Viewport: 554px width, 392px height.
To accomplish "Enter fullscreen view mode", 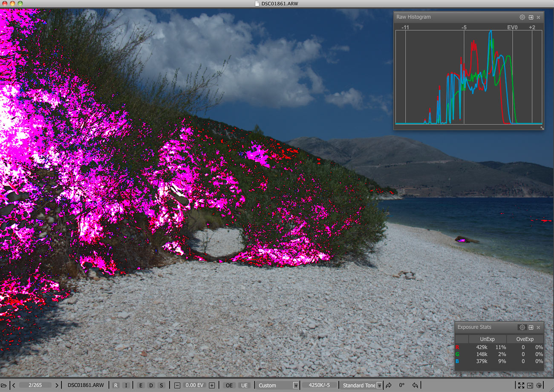I will click(x=521, y=385).
